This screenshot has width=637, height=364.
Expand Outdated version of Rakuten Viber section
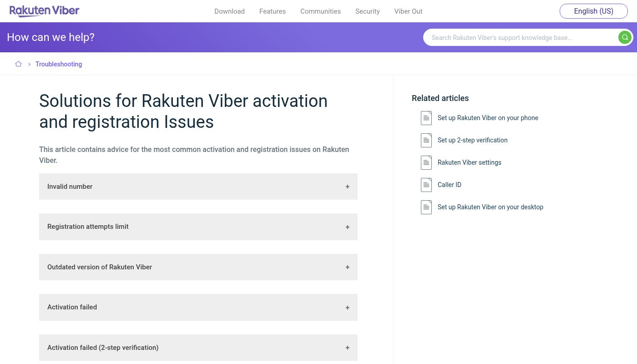coord(198,267)
